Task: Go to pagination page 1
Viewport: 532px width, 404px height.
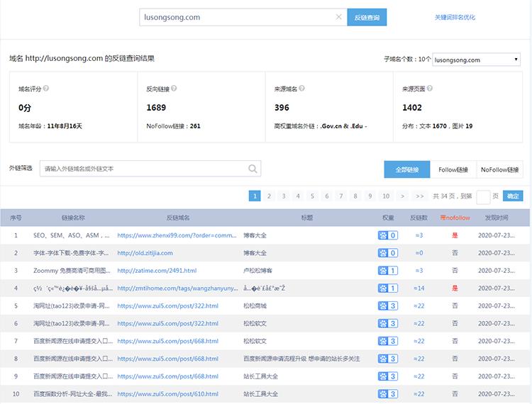Action: pos(255,196)
